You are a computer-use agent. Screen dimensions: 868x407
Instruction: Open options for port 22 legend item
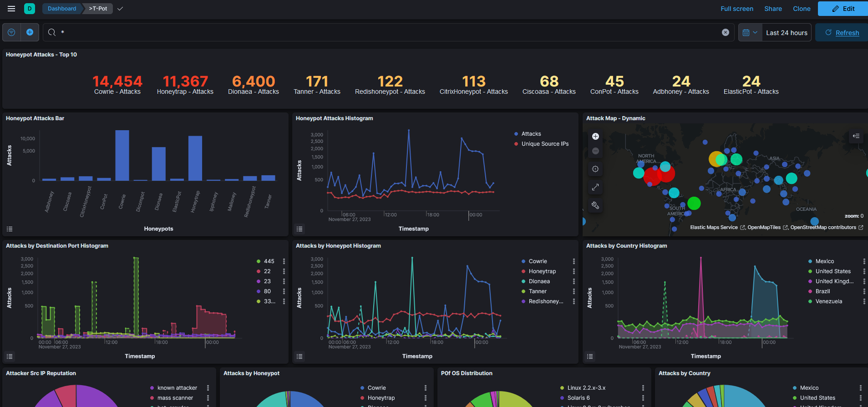click(x=284, y=271)
